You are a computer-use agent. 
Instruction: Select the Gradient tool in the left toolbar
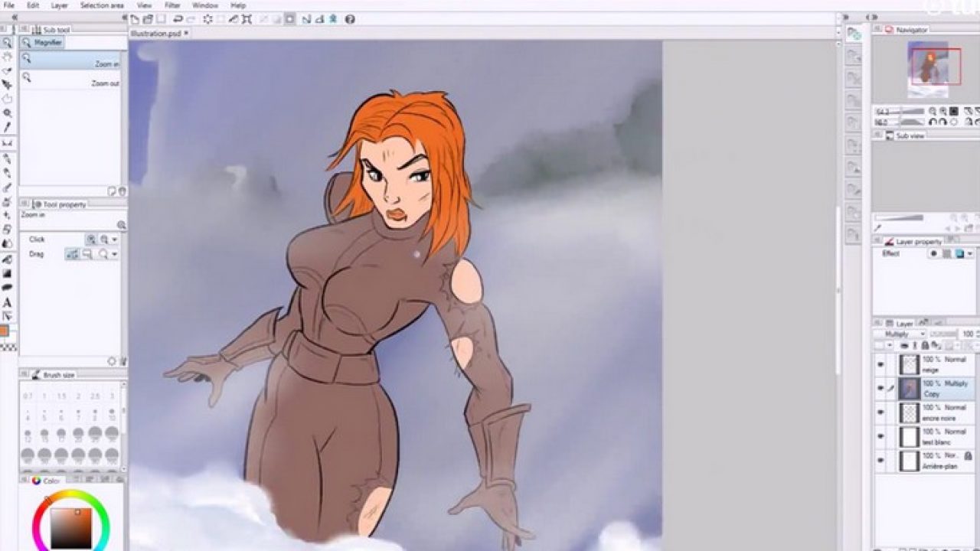click(7, 273)
